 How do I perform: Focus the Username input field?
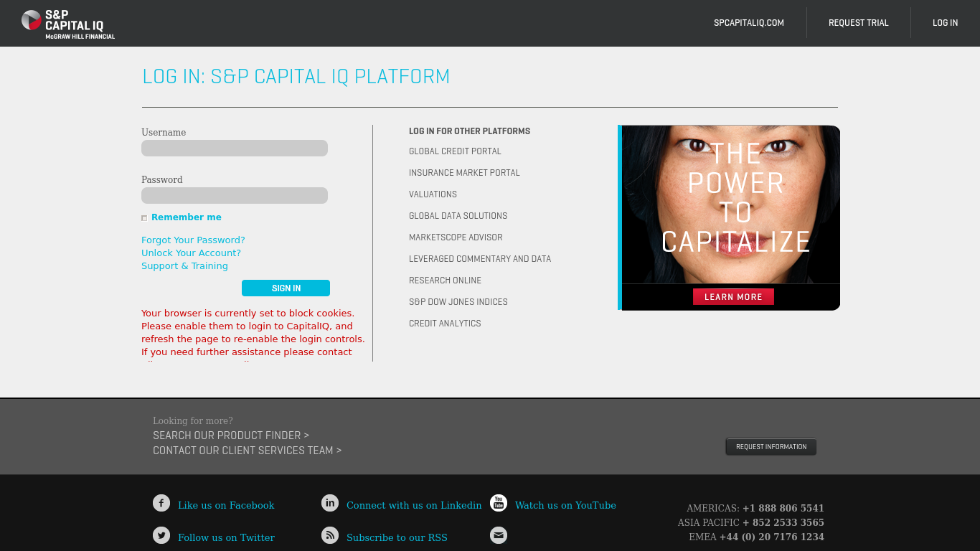(x=235, y=149)
